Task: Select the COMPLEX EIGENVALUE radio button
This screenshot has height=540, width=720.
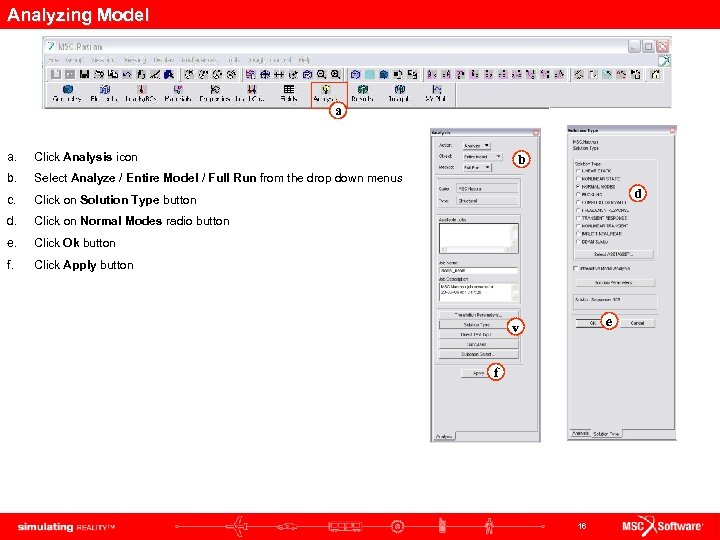Action: [x=578, y=202]
